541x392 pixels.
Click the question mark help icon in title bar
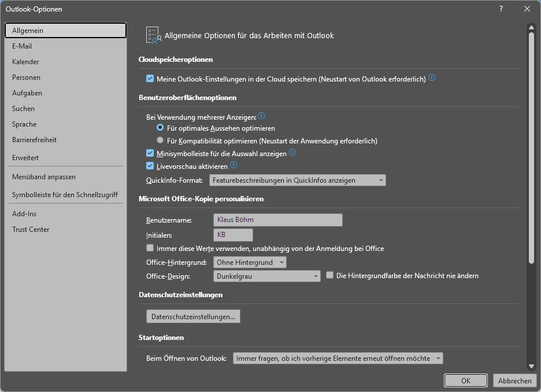501,9
